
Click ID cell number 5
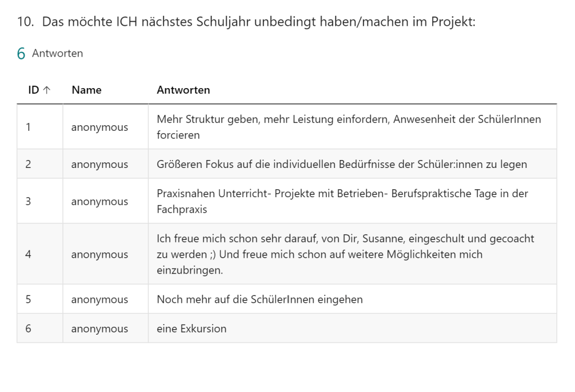click(x=28, y=299)
